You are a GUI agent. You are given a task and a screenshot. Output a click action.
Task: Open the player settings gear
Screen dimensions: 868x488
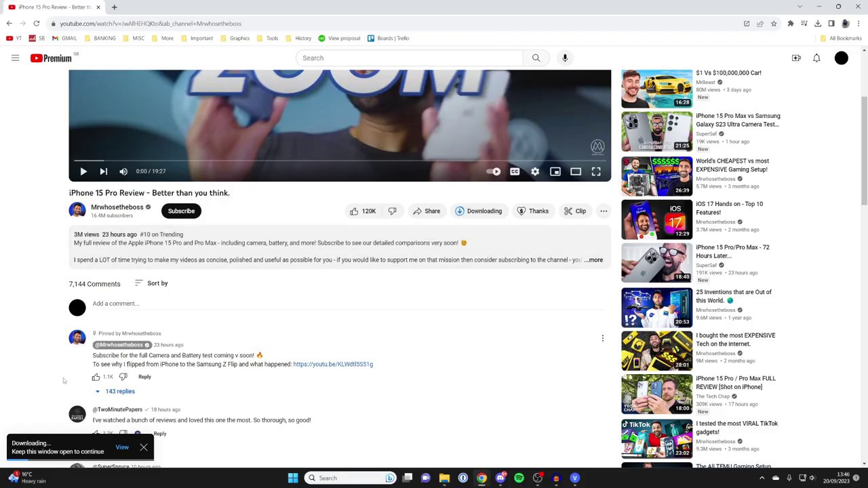click(535, 171)
